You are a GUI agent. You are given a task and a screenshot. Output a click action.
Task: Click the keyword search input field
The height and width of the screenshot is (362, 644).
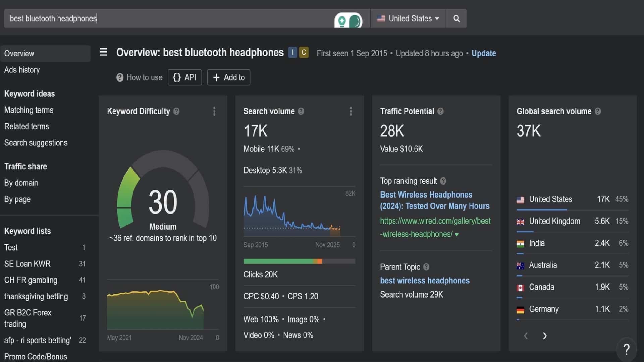point(168,18)
